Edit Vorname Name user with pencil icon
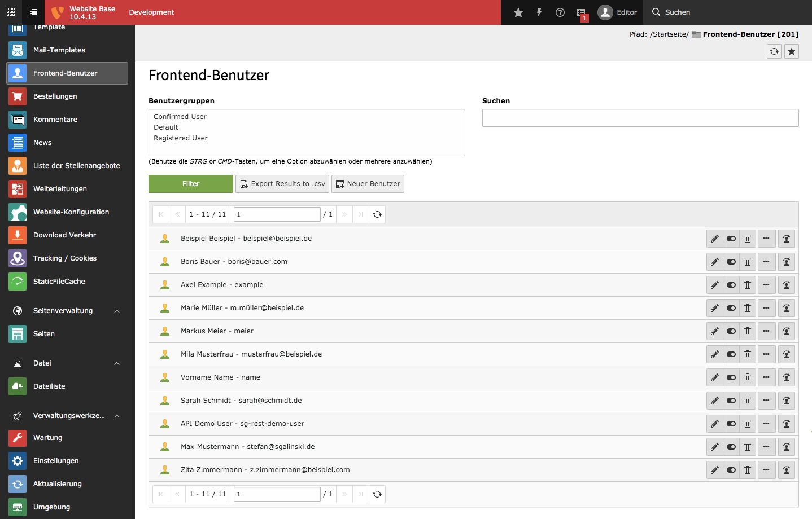The image size is (812, 519). click(x=714, y=377)
